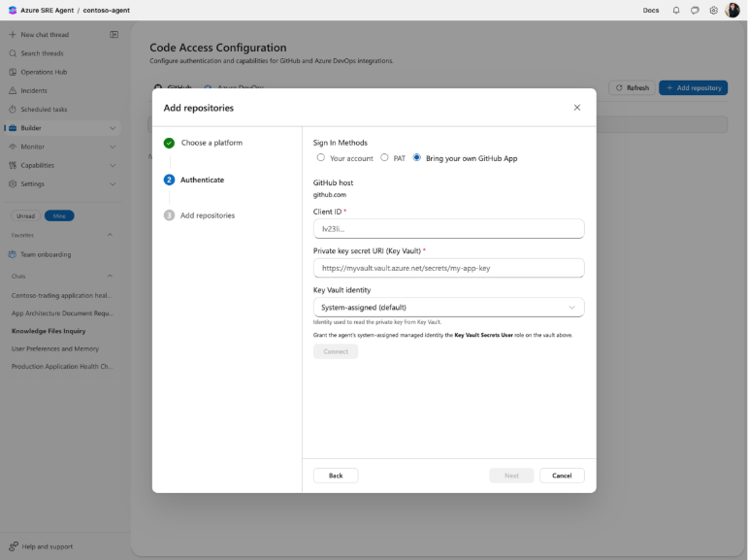Viewport: 748px width, 560px height.
Task: Open the user profile avatar
Action: coord(732,10)
